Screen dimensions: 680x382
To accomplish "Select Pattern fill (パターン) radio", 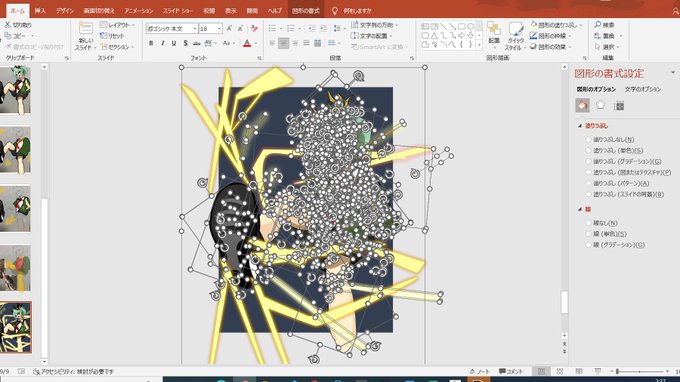I will click(588, 183).
